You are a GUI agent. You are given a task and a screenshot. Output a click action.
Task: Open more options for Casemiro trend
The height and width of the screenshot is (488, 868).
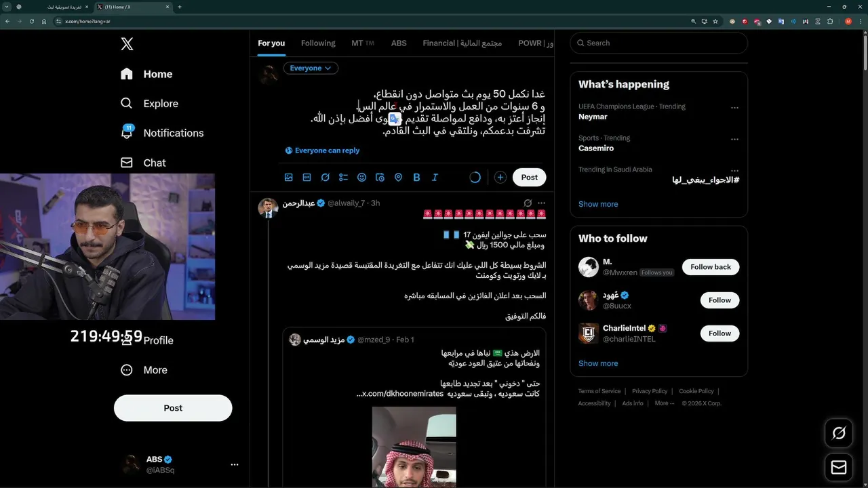(734, 139)
